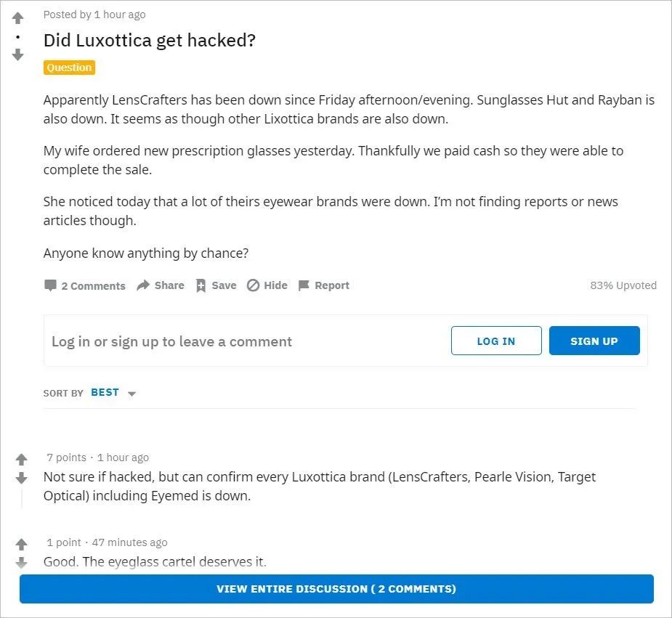Downvote the 7 points comment
This screenshot has height=618, width=672.
coord(21,478)
